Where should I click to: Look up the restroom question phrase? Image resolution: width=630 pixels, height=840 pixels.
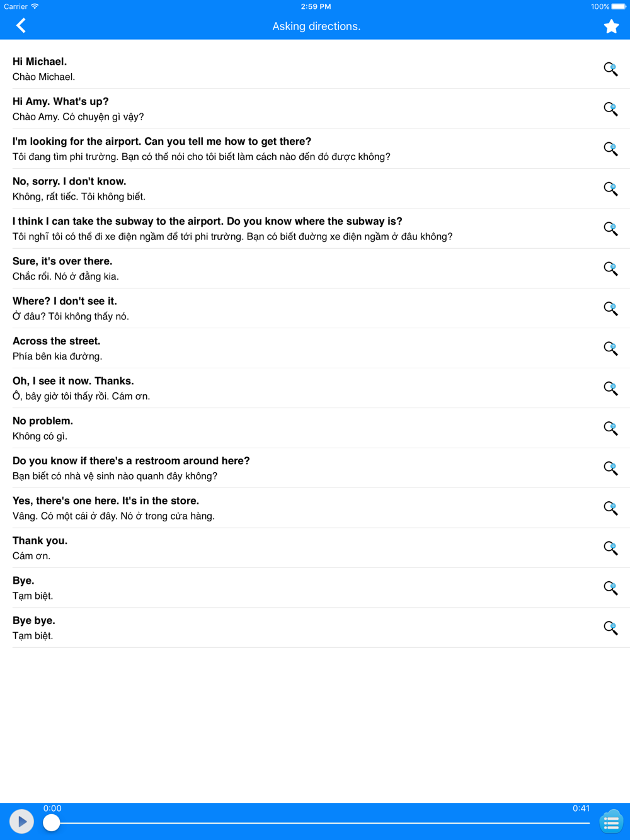610,468
